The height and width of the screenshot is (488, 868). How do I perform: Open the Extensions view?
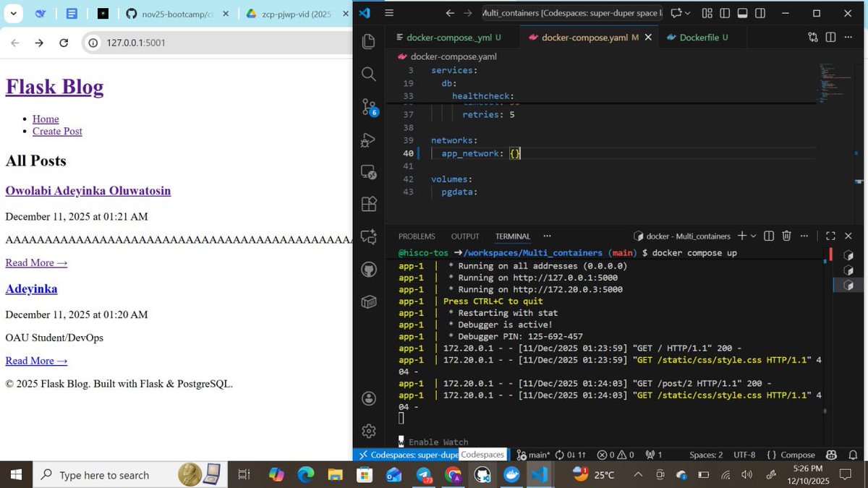coord(369,204)
